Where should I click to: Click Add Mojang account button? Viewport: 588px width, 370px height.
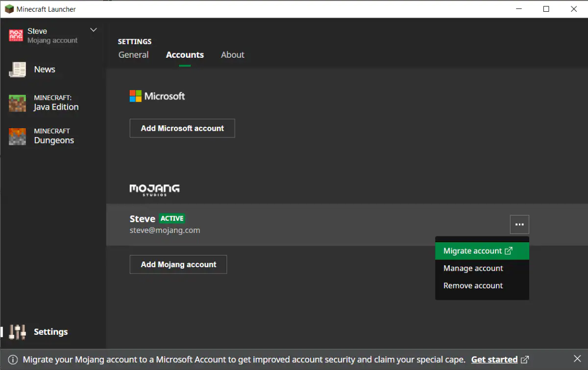pyautogui.click(x=178, y=264)
